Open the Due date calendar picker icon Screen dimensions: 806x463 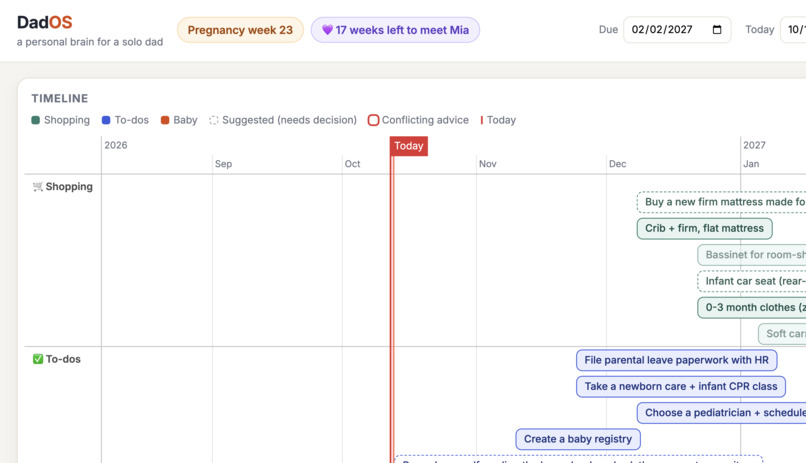(x=717, y=30)
